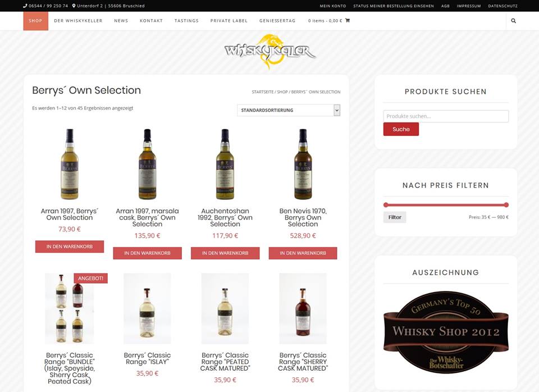539x392 pixels.
Task: Click the red Suche button
Action: [x=401, y=129]
